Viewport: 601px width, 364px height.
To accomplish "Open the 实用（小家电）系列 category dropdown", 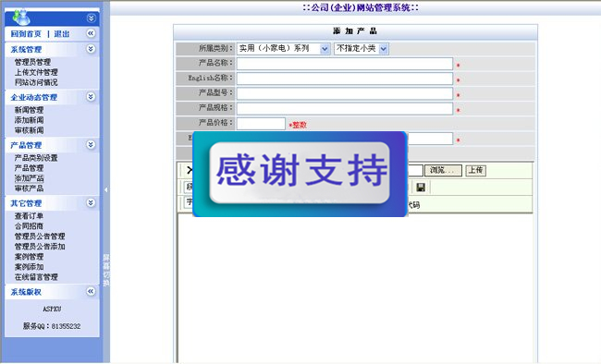I will [x=283, y=49].
